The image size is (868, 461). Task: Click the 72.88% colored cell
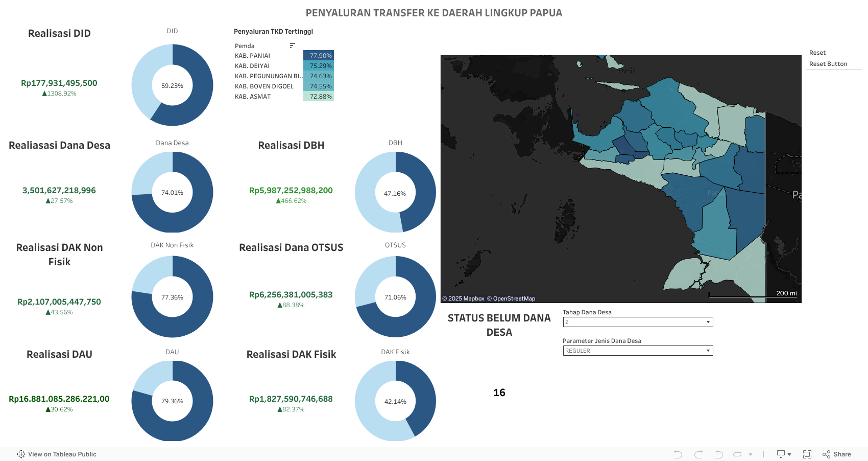[319, 97]
